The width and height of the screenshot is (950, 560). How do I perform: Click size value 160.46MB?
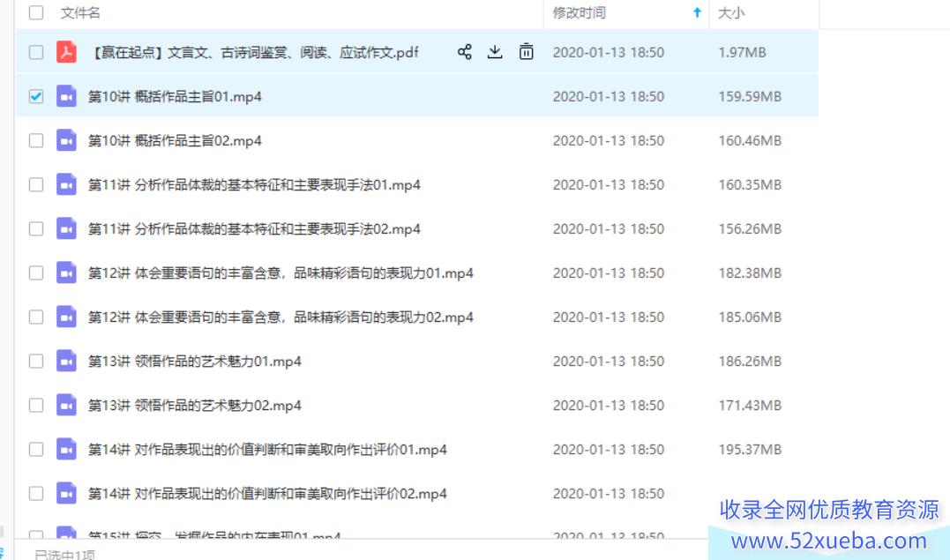point(750,141)
